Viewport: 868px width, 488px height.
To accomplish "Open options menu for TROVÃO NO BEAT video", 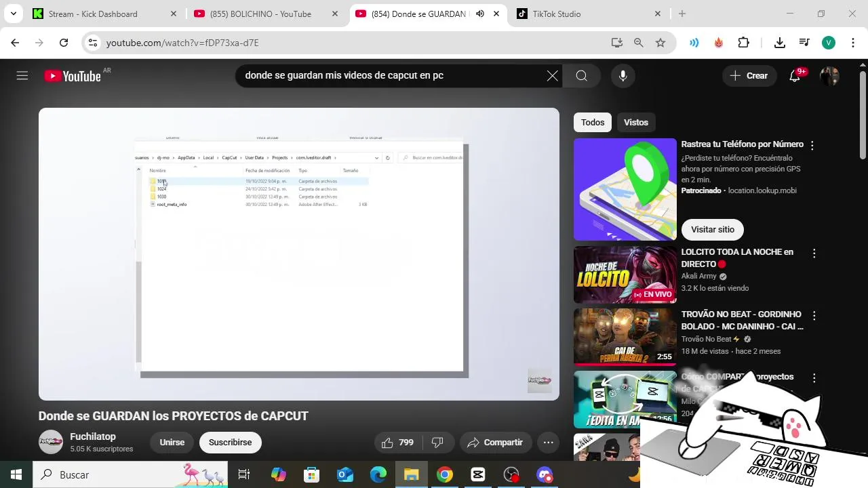I will click(814, 316).
